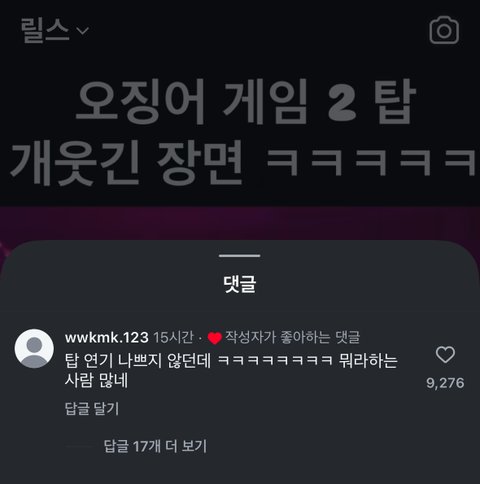Open the wwkmk.123 username link
The width and height of the screenshot is (480, 484).
click(107, 338)
